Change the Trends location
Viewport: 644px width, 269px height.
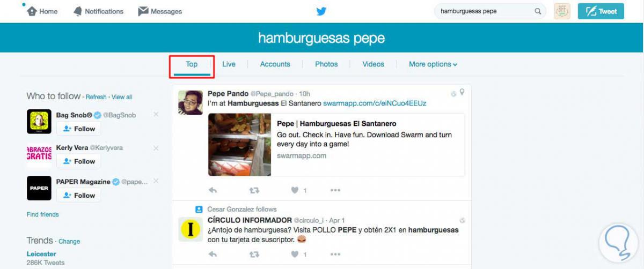[69, 242]
